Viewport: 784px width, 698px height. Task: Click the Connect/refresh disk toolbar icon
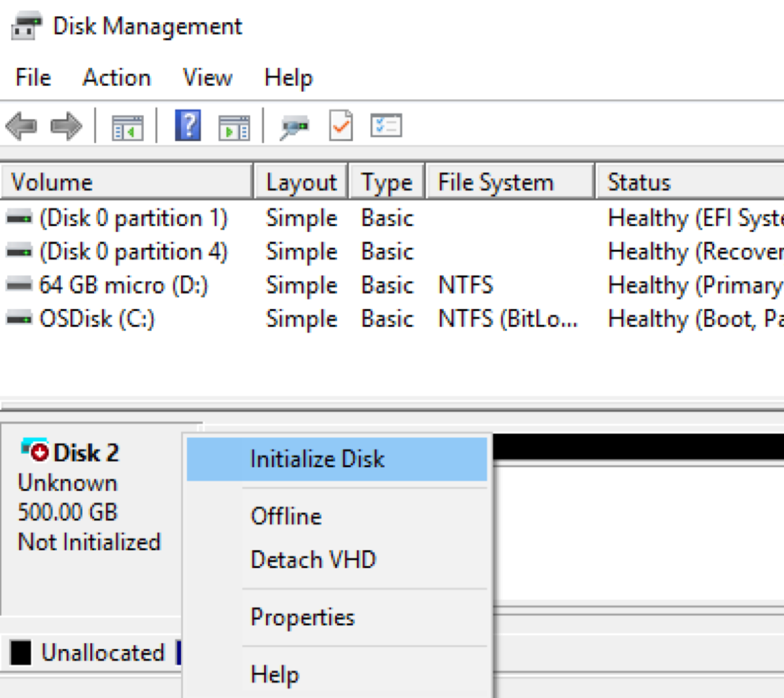tap(295, 127)
